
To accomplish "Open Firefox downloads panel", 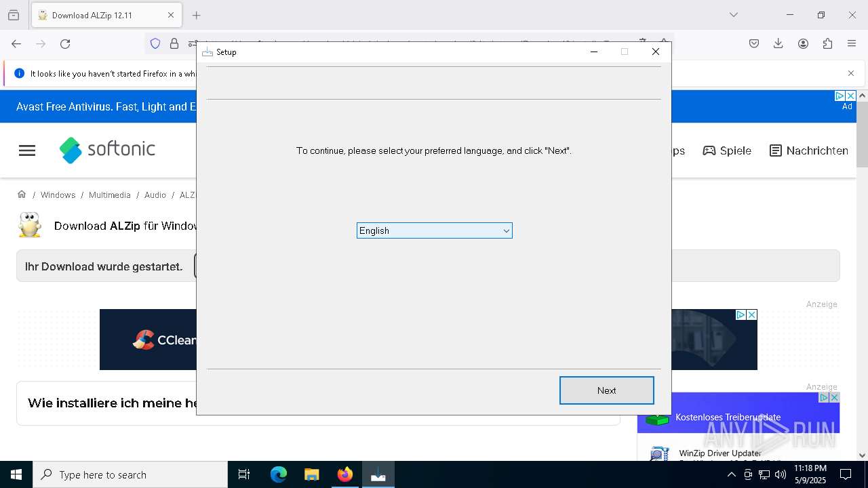I will click(x=778, y=43).
